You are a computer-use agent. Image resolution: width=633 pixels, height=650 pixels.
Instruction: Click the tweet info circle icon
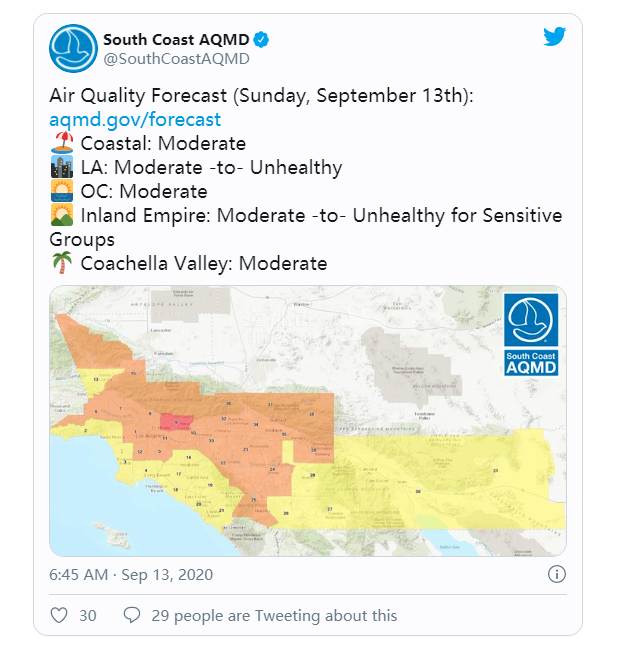coord(556,574)
